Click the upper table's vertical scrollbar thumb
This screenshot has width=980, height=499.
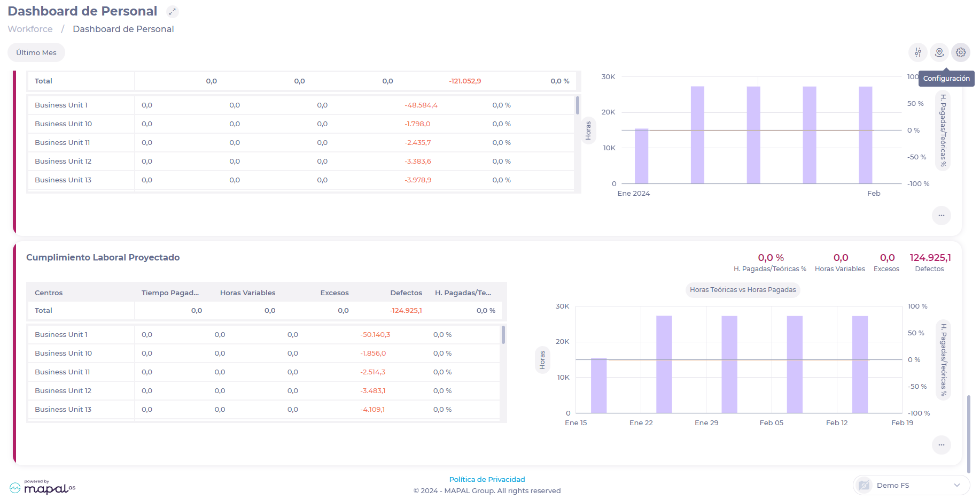coord(577,105)
